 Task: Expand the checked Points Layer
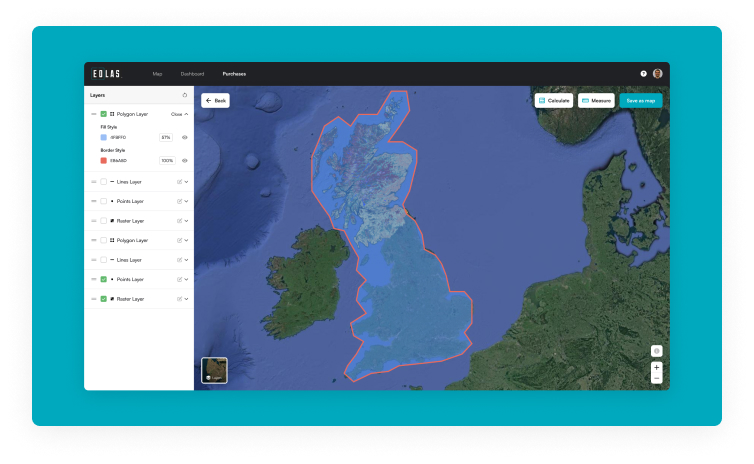[187, 279]
